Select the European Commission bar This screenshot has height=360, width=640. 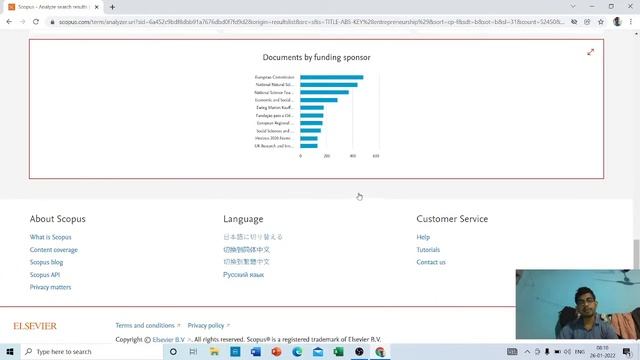(331, 77)
